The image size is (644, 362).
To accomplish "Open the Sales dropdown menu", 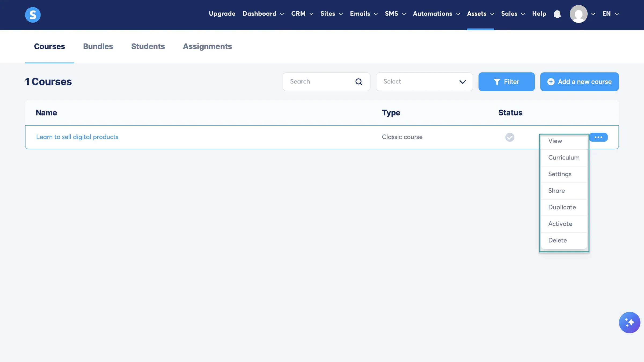I will pos(513,14).
